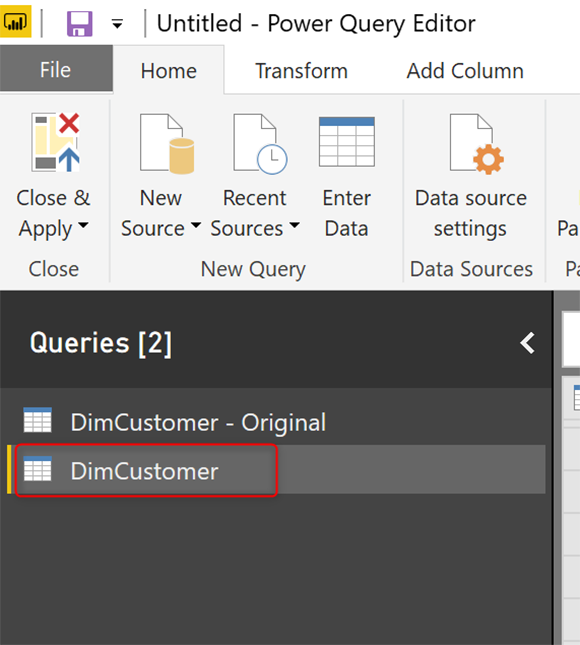Image resolution: width=580 pixels, height=645 pixels.
Task: Expand the Recent Sources dropdown arrow
Action: pos(294,225)
